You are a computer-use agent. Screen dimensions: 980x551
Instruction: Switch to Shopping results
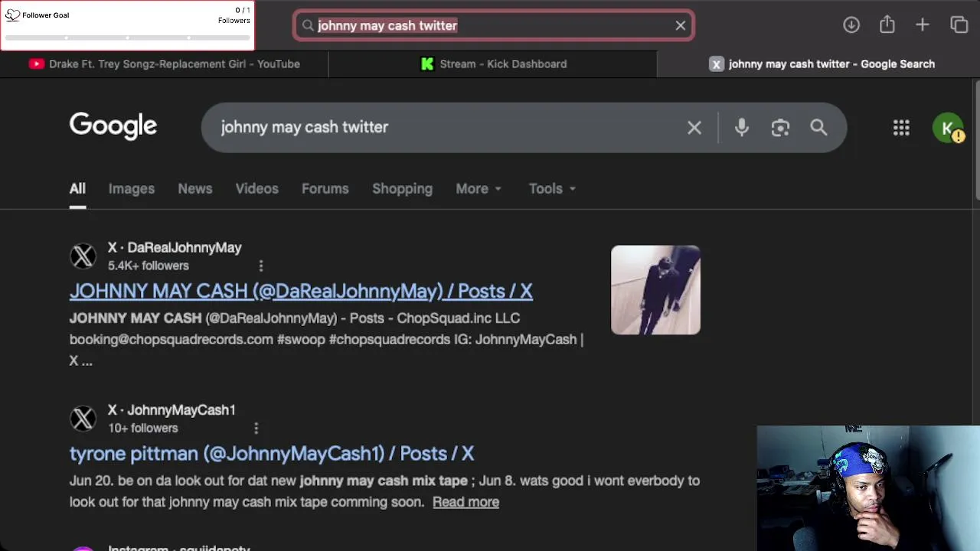click(402, 189)
